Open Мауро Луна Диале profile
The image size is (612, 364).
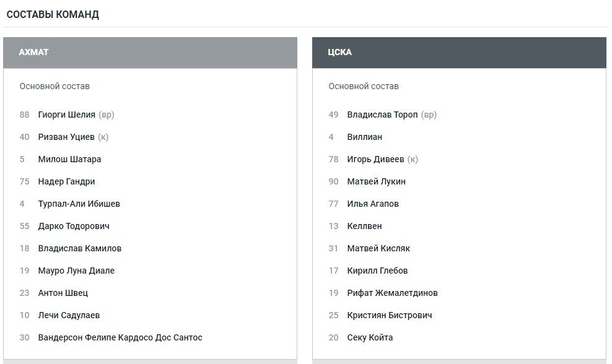click(76, 271)
